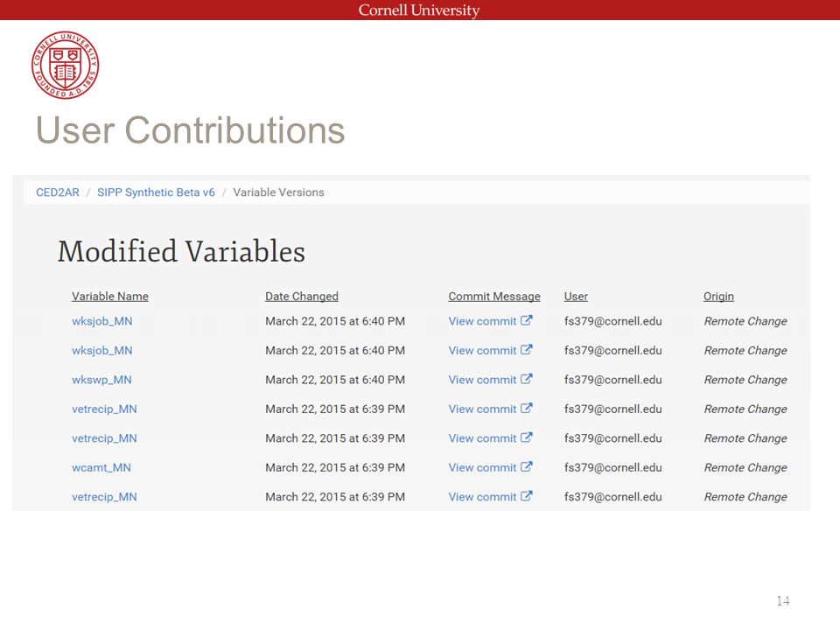
Task: Click the User Contributions slide title
Action: [190, 130]
